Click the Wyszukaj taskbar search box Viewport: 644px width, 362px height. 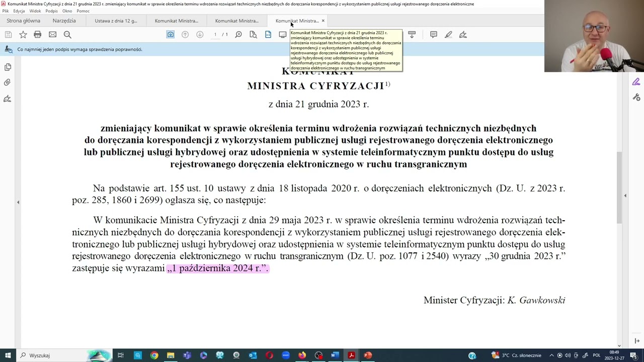(63, 355)
